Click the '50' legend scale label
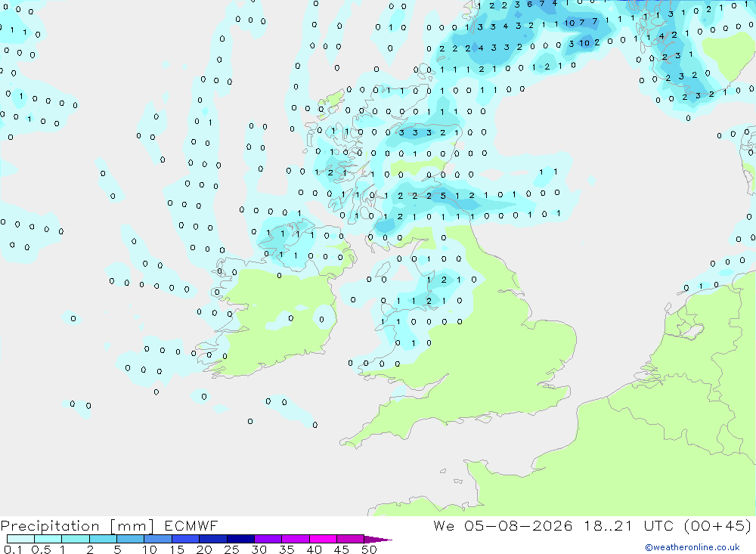The width and height of the screenshot is (756, 554). (x=369, y=549)
